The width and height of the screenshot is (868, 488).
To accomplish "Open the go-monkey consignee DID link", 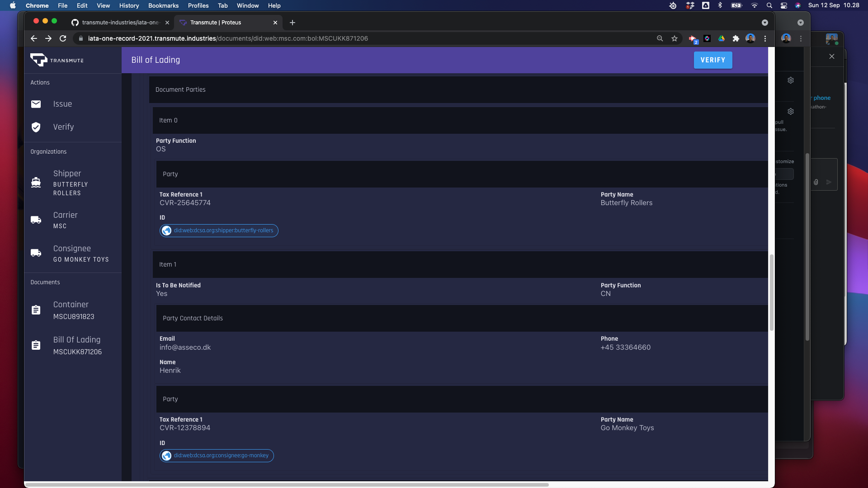I will point(221,456).
